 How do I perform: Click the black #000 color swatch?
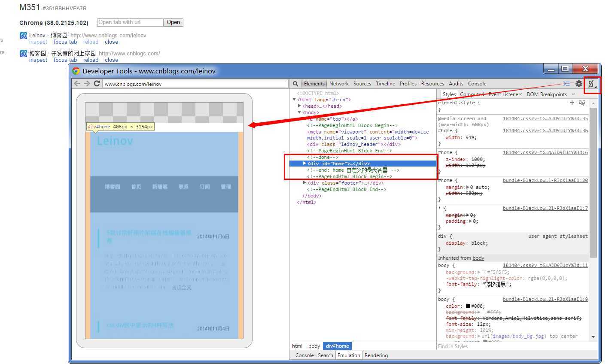point(468,306)
